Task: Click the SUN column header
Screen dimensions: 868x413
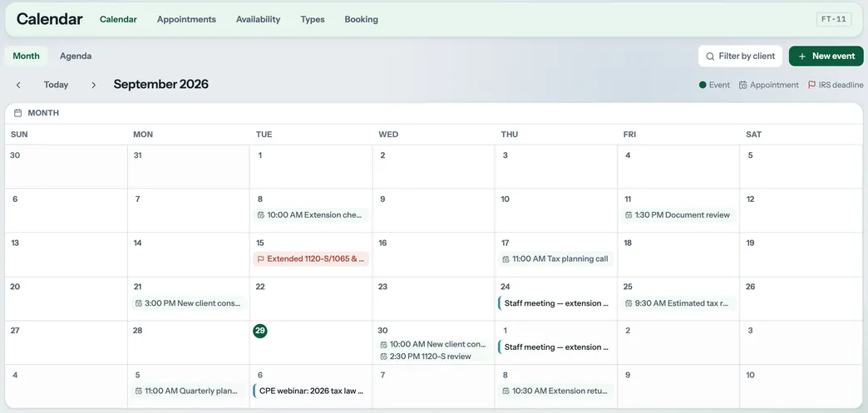Action: 19,135
